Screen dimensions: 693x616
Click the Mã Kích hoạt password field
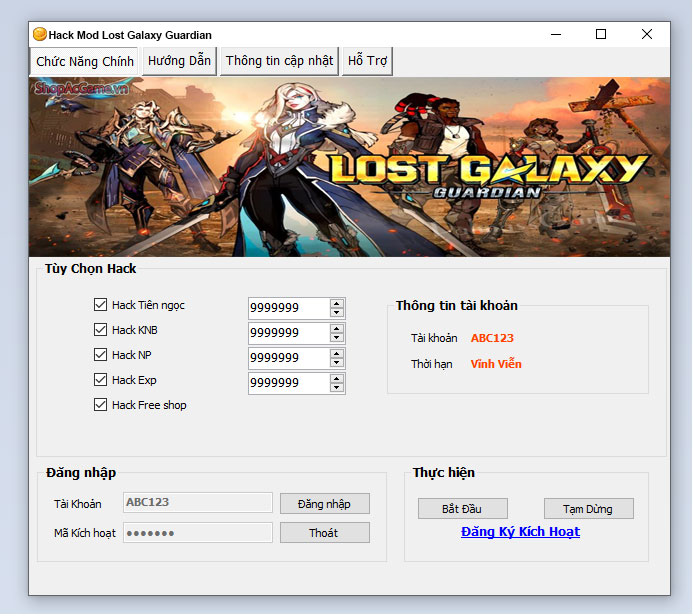198,533
